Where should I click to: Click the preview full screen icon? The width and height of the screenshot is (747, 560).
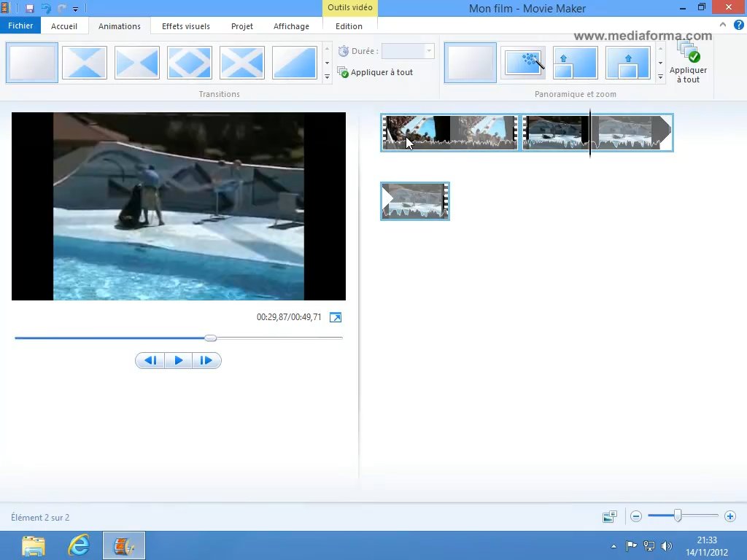336,317
